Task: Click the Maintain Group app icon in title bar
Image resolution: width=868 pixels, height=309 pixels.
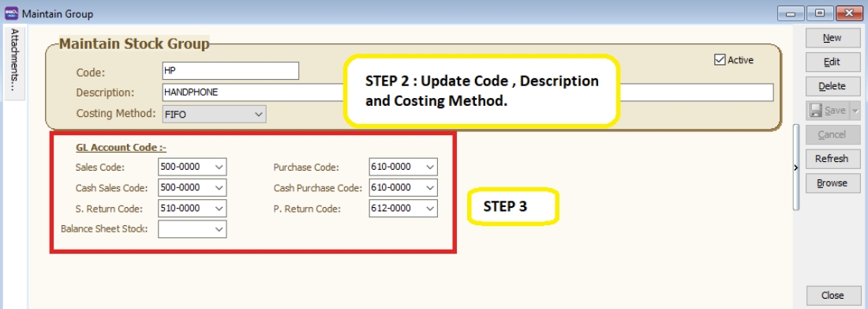Action: point(11,13)
